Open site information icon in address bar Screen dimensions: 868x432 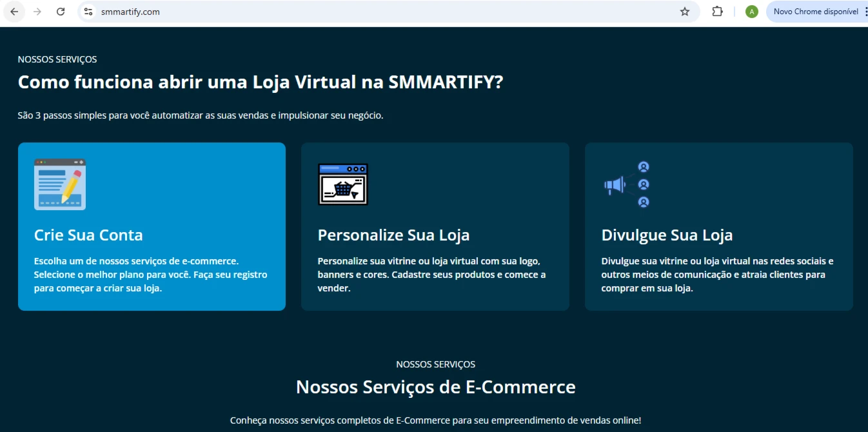click(89, 12)
